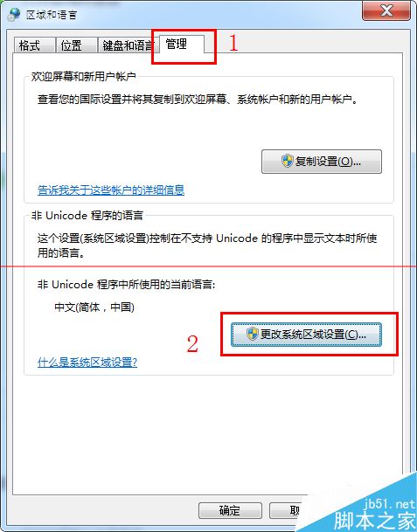Click the shield icon on the 复制设置 button
The width and height of the screenshot is (417, 532).
point(288,161)
